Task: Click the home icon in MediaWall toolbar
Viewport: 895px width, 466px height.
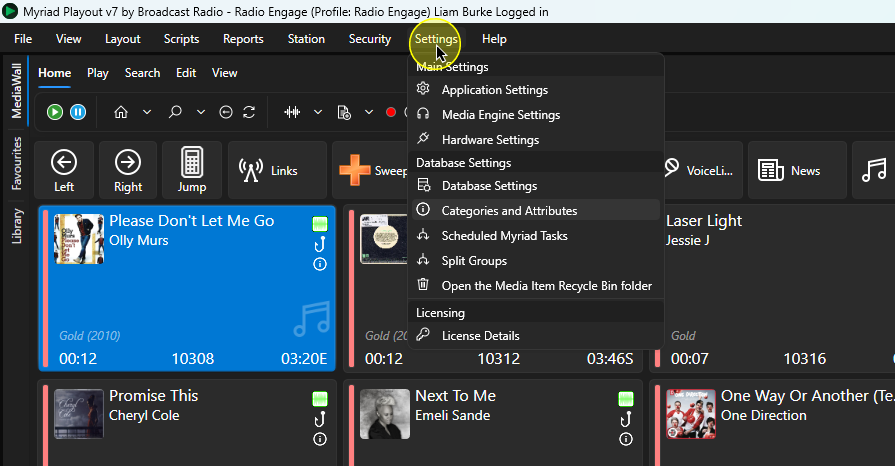Action: (121, 112)
